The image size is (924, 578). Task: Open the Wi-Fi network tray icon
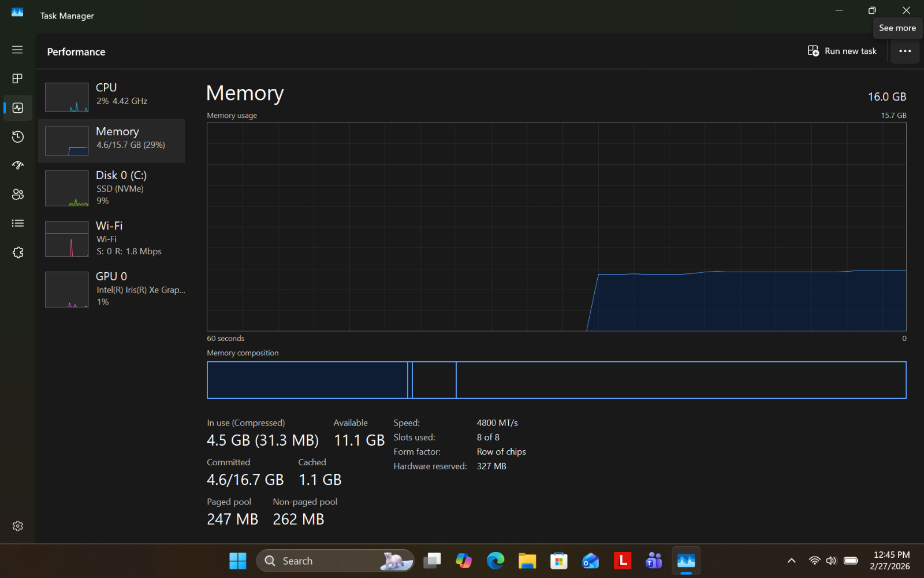[814, 561]
